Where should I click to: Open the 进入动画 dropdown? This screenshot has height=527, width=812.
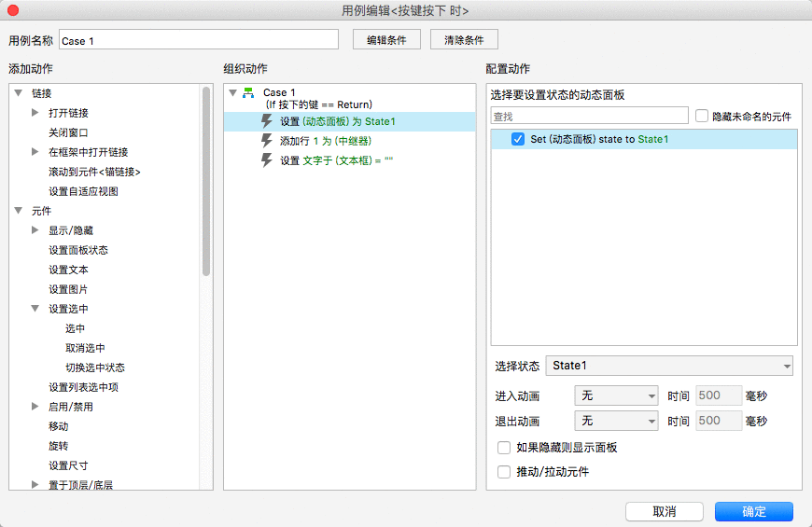(x=616, y=396)
